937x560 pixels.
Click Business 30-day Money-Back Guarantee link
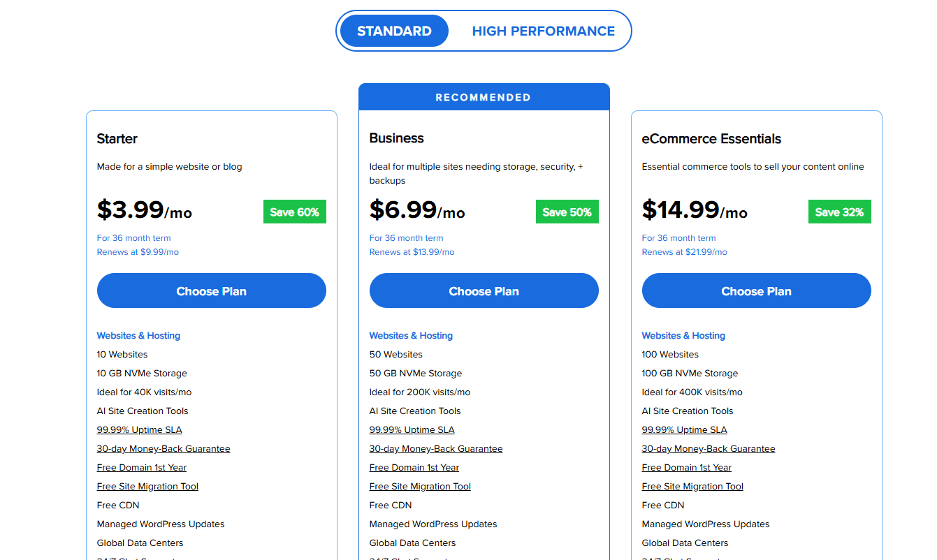(436, 448)
